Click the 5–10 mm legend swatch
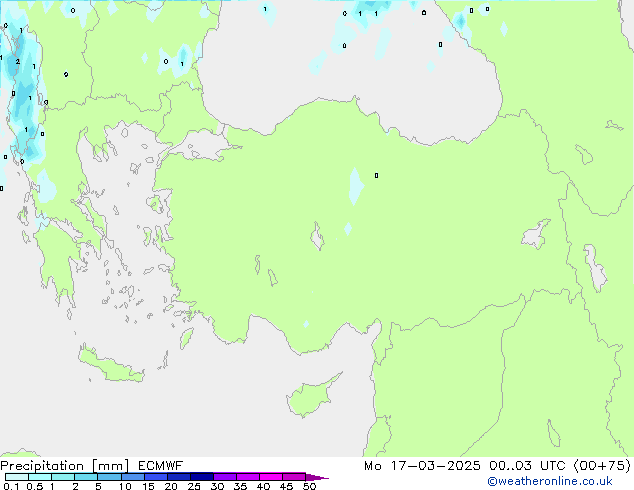This screenshot has height=490, width=634. [x=109, y=477]
